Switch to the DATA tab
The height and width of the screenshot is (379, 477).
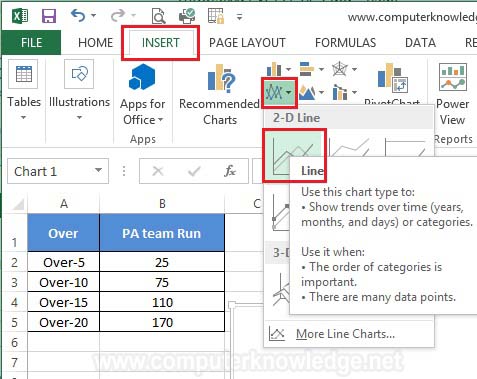(x=420, y=43)
